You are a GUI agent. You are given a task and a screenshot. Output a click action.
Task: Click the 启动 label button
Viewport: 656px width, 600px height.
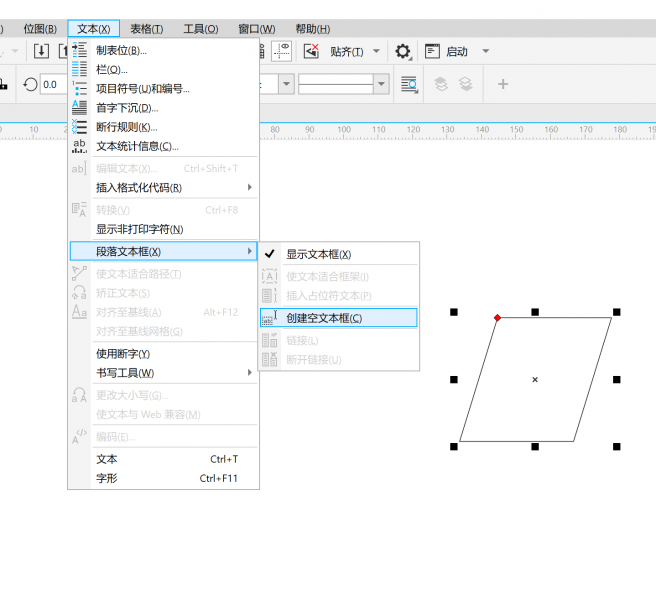456,51
